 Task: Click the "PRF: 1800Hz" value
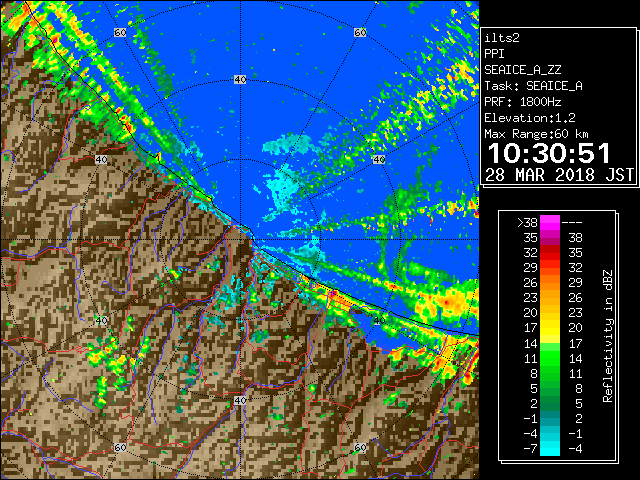(x=523, y=102)
